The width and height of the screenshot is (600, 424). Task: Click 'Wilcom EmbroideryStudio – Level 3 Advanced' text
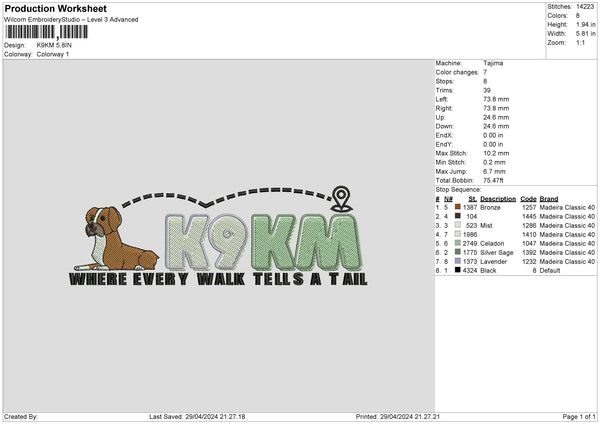[71, 20]
